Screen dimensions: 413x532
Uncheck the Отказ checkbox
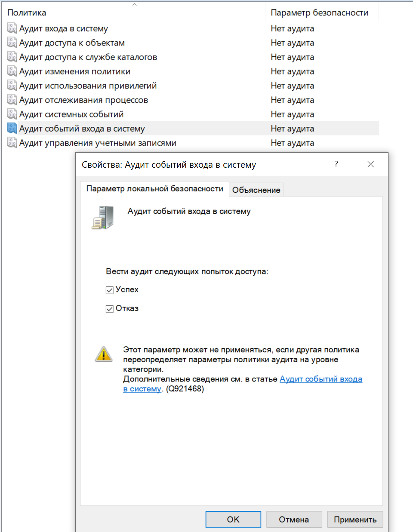click(x=110, y=309)
